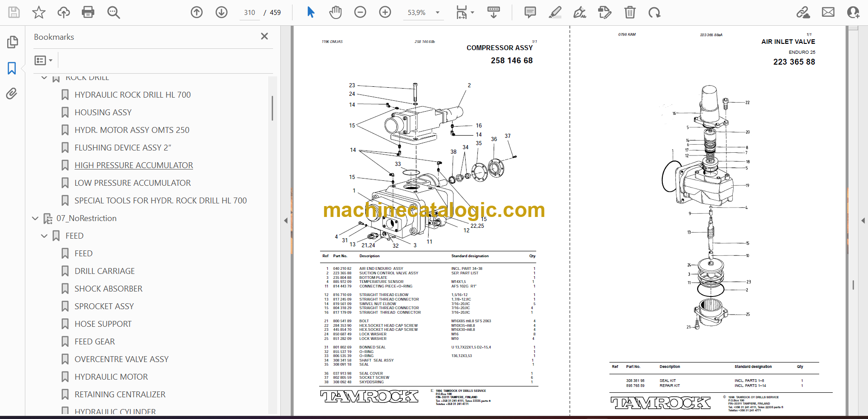Open the sign document pen tool
This screenshot has height=419, width=868.
coord(580,12)
